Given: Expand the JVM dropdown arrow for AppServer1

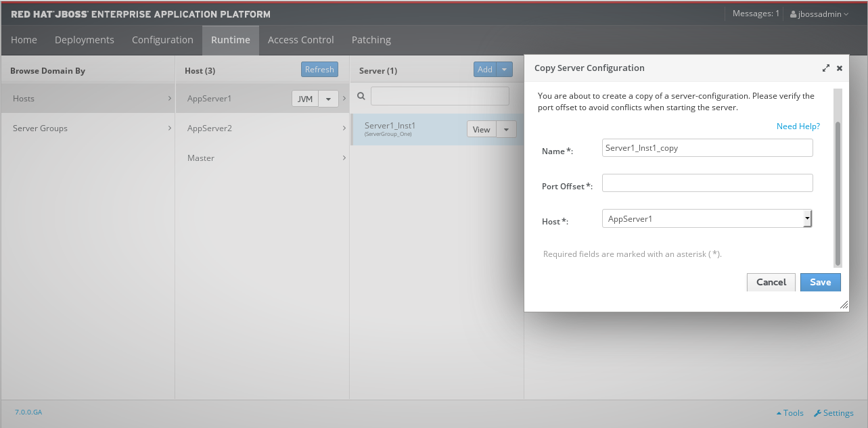Looking at the screenshot, I should (x=328, y=99).
